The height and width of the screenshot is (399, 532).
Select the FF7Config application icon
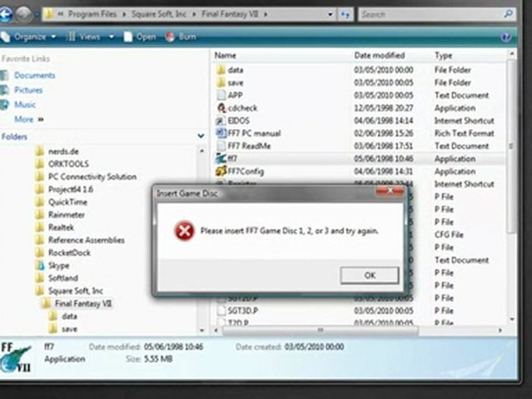pos(221,171)
